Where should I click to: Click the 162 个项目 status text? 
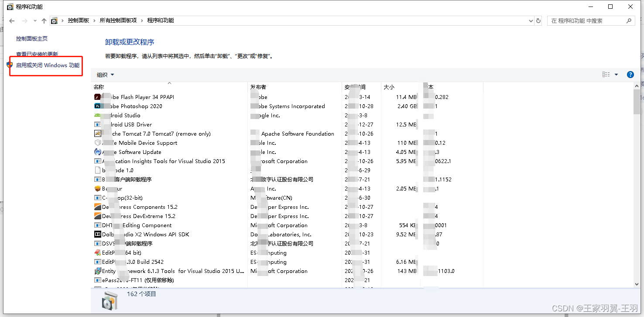(x=141, y=294)
